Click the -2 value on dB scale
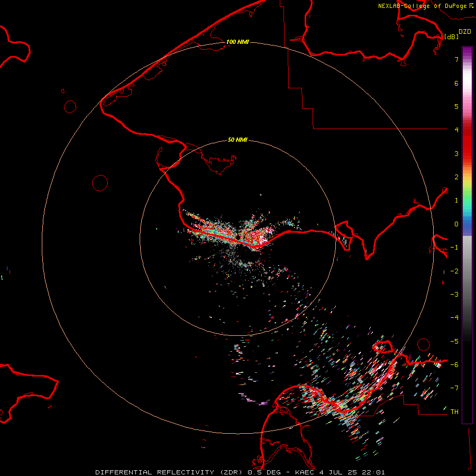Viewport: 476px width, 476px height. 454,271
